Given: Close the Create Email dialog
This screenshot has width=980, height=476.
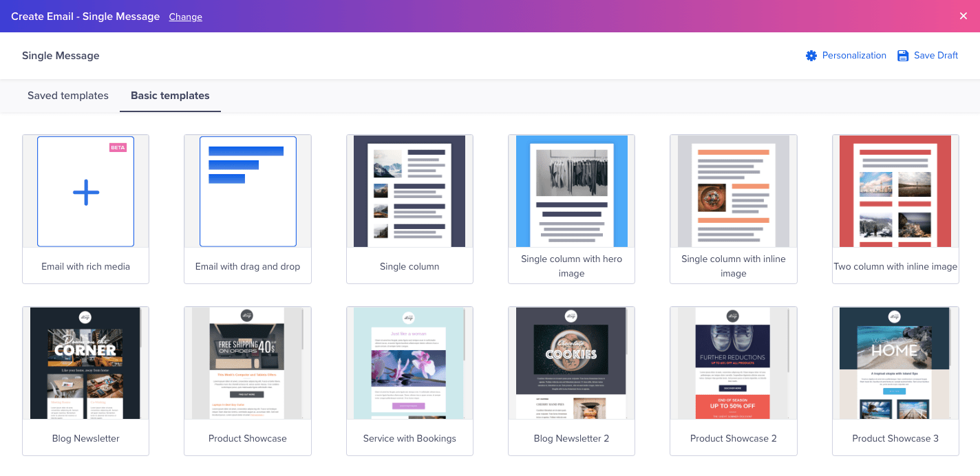Looking at the screenshot, I should [x=963, y=15].
